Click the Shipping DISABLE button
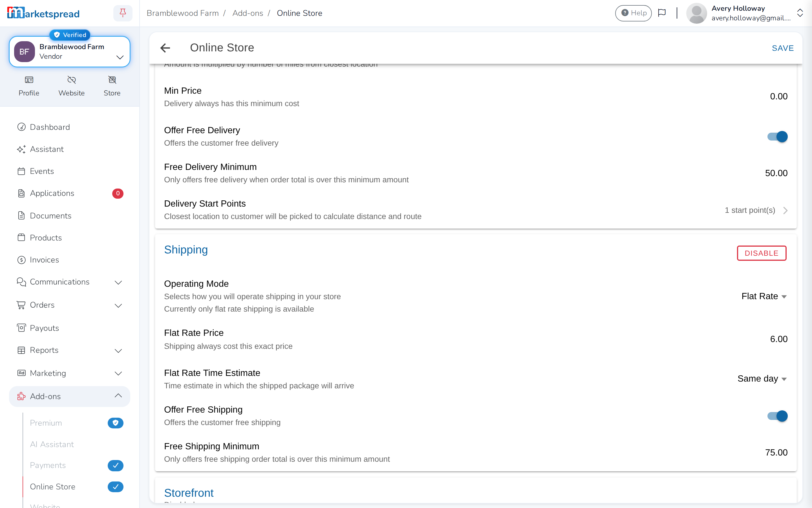The height and width of the screenshot is (508, 812). pos(762,253)
